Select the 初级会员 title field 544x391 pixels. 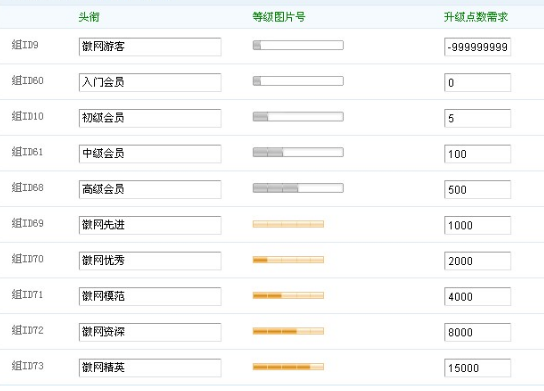tap(150, 118)
